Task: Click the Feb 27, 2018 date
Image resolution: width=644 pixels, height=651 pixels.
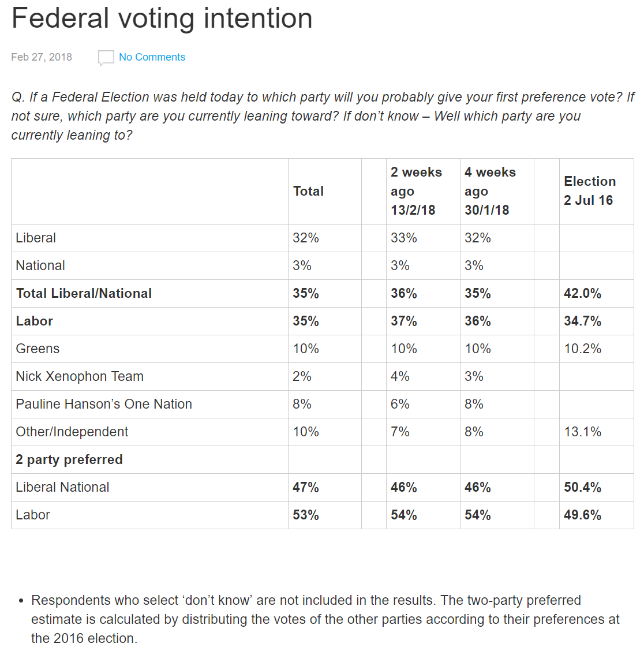Action: [42, 57]
